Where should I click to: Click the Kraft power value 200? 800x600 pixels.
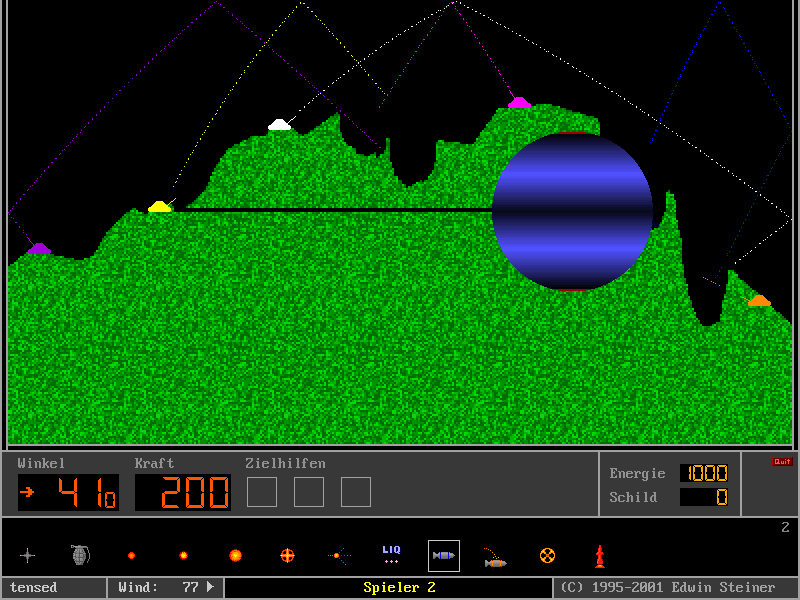pyautogui.click(x=183, y=492)
